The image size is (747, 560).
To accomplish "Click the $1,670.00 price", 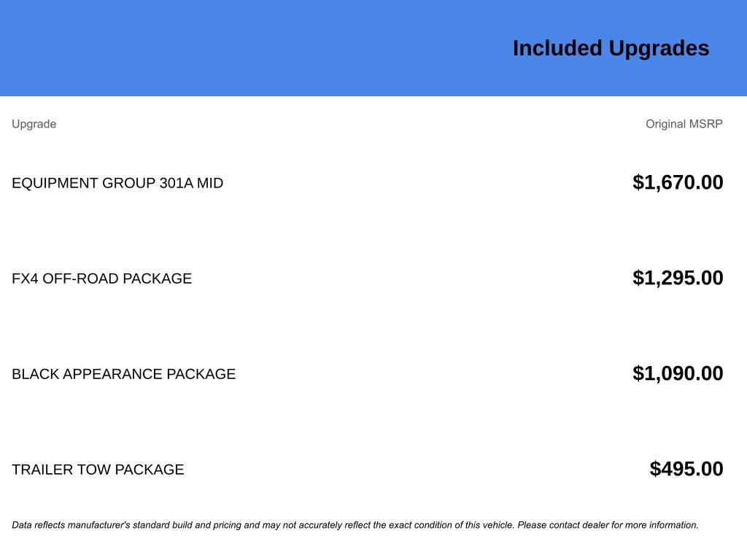I will coord(678,182).
